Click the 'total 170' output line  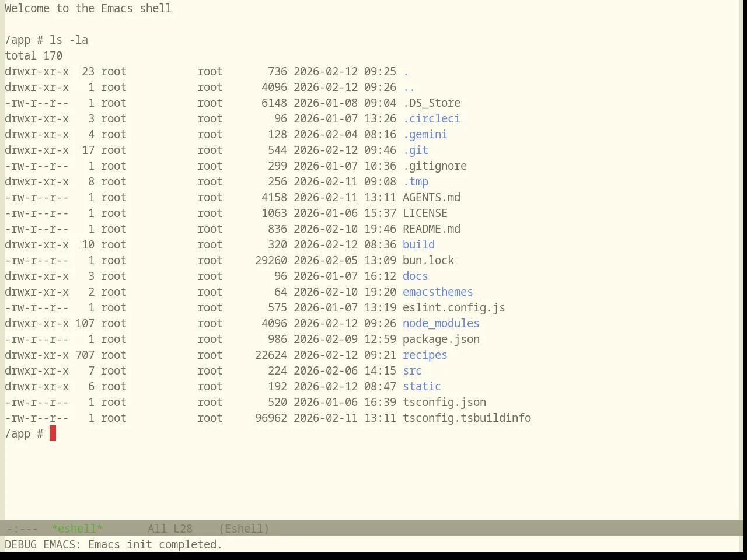[x=33, y=55]
